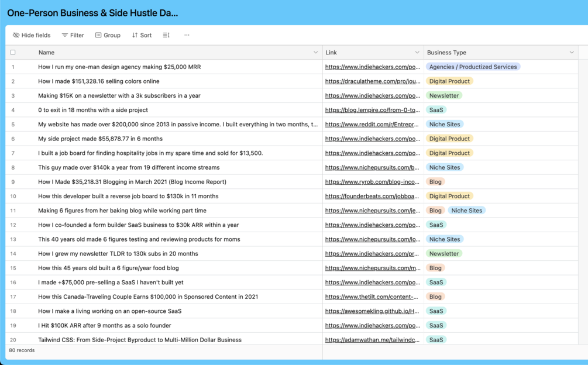Click row number 7
This screenshot has width=588, height=365.
[x=13, y=153]
